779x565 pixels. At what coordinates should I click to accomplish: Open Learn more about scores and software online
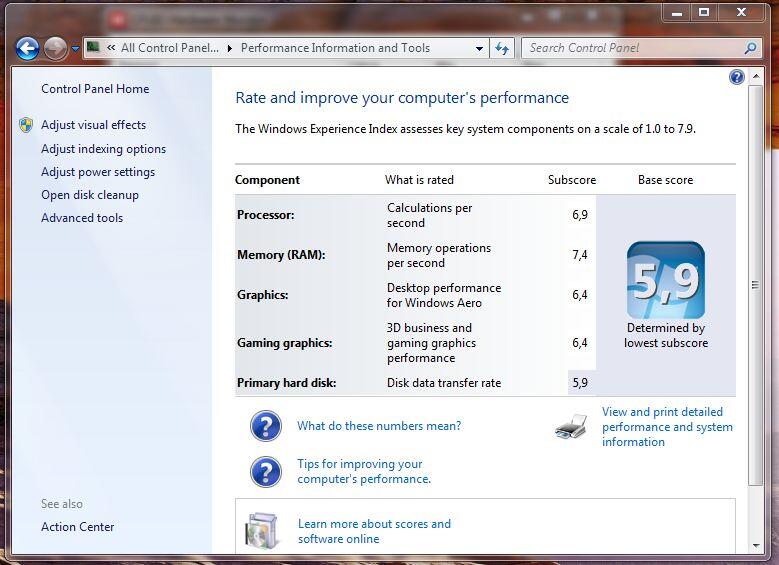pyautogui.click(x=374, y=531)
